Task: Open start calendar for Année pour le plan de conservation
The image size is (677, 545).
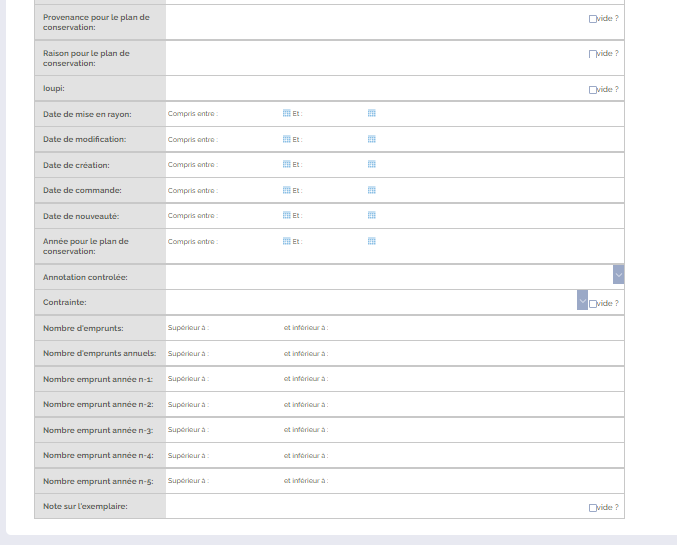Action: (287, 241)
